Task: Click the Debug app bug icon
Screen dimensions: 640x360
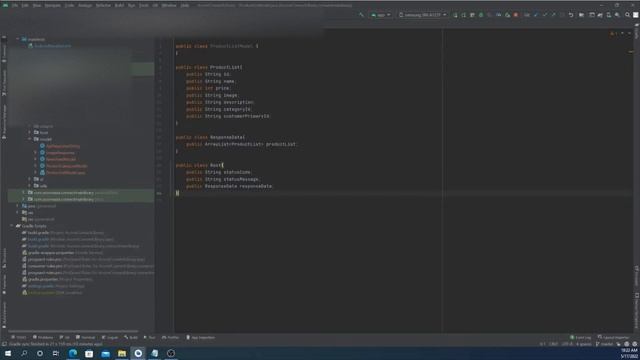Action: click(x=481, y=15)
